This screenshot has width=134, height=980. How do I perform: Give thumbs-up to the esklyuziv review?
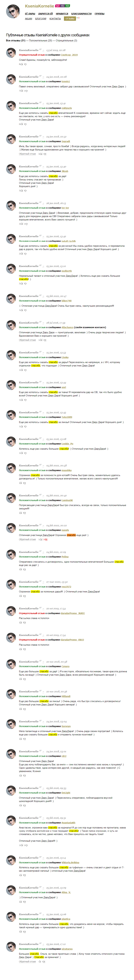pos(21,124)
